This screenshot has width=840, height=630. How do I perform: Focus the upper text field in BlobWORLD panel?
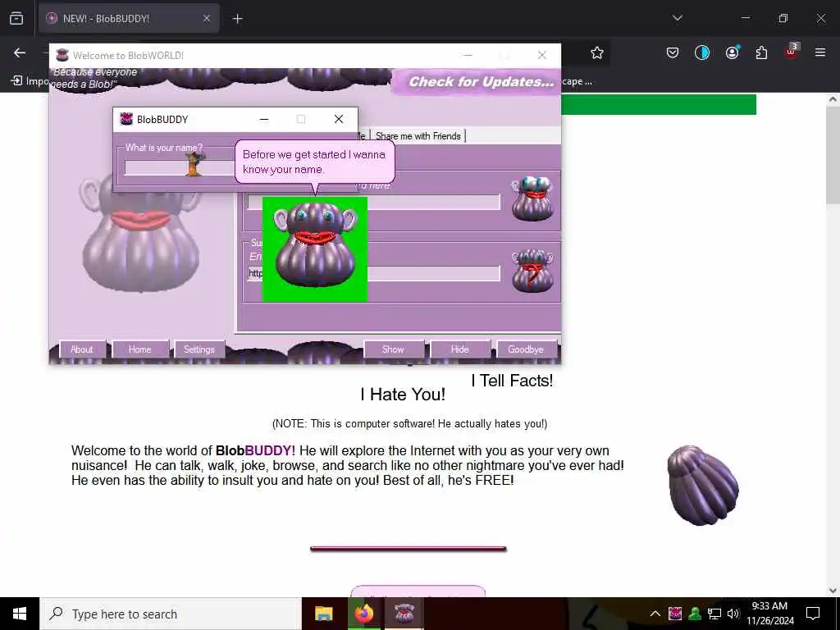coord(434,202)
